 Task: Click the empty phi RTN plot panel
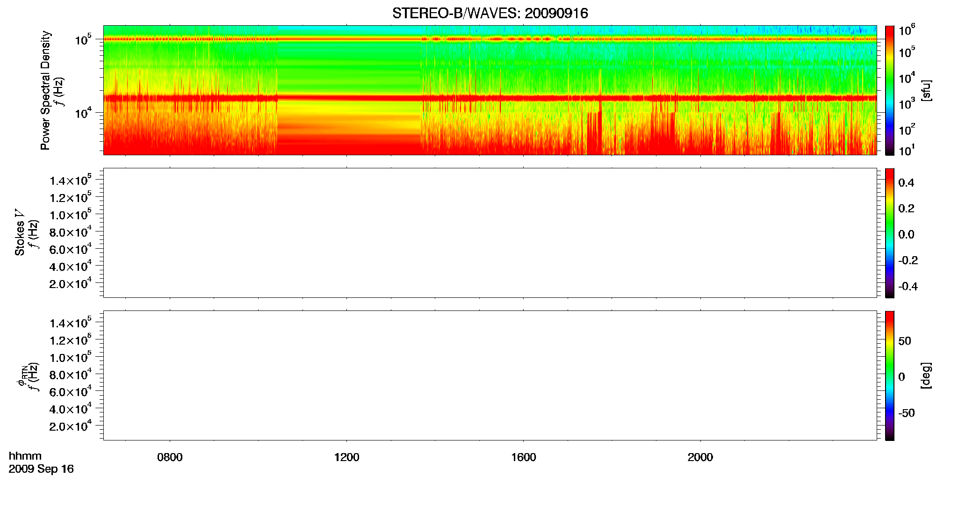tap(490, 375)
